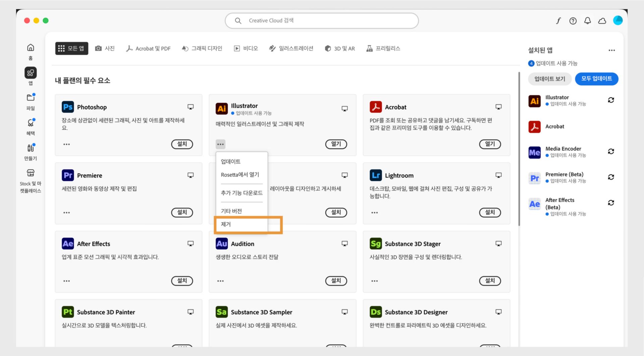Open Audition card more options (…)
This screenshot has height=356, width=644.
pos(220,281)
